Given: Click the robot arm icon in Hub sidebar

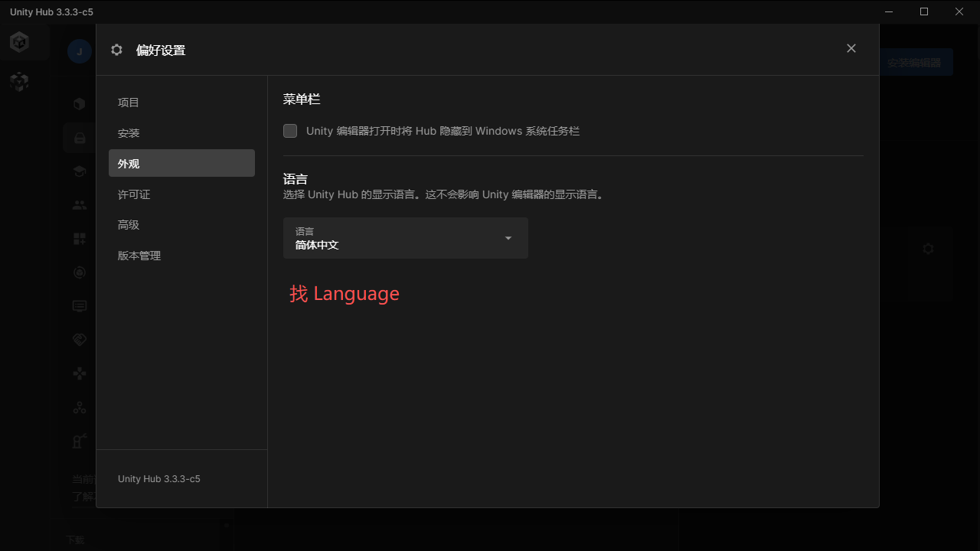Looking at the screenshot, I should click(79, 441).
